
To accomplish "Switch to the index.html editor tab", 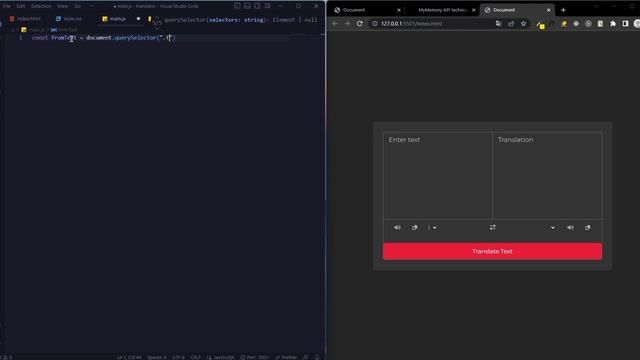I will tap(25, 19).
